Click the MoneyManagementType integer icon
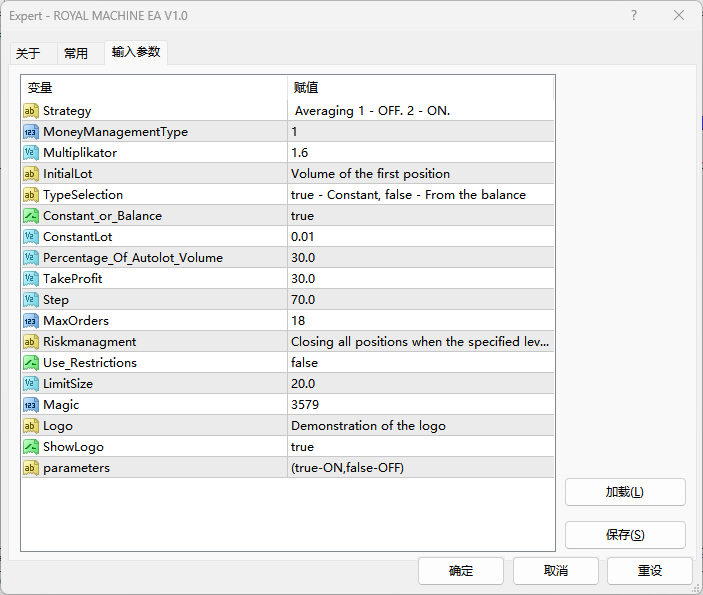The image size is (703, 595). 31,132
